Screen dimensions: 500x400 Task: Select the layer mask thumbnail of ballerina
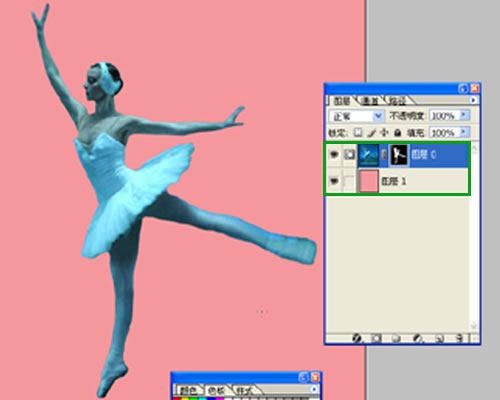click(x=399, y=155)
